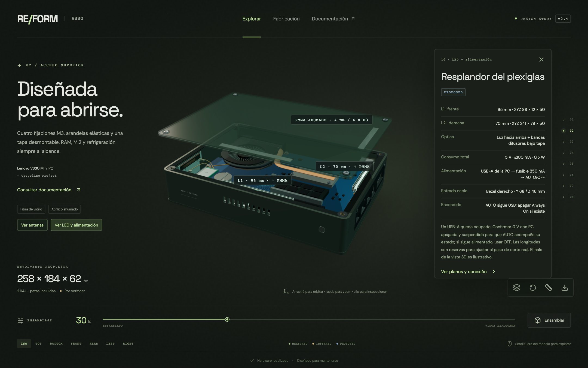
Task: Switch to FRONT view
Action: click(76, 343)
